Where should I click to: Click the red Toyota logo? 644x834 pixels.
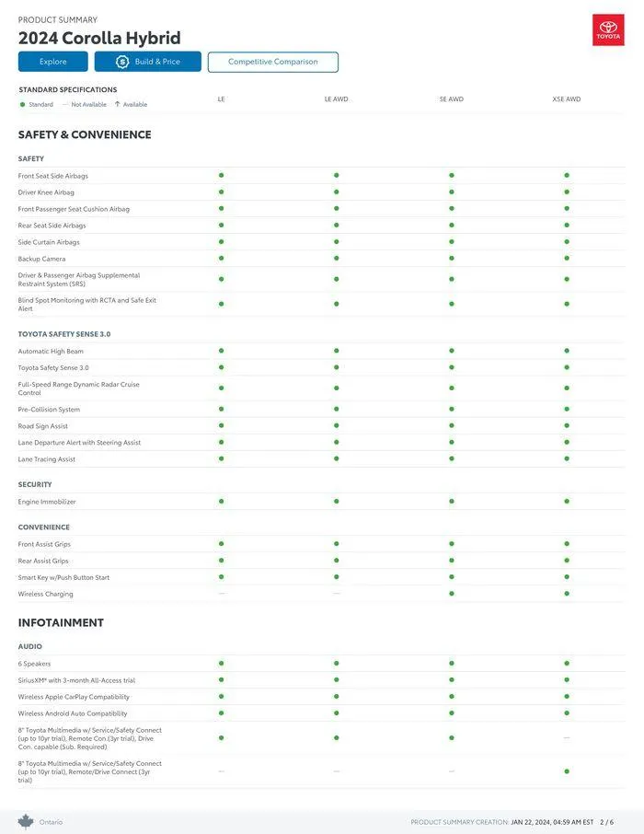click(x=608, y=30)
